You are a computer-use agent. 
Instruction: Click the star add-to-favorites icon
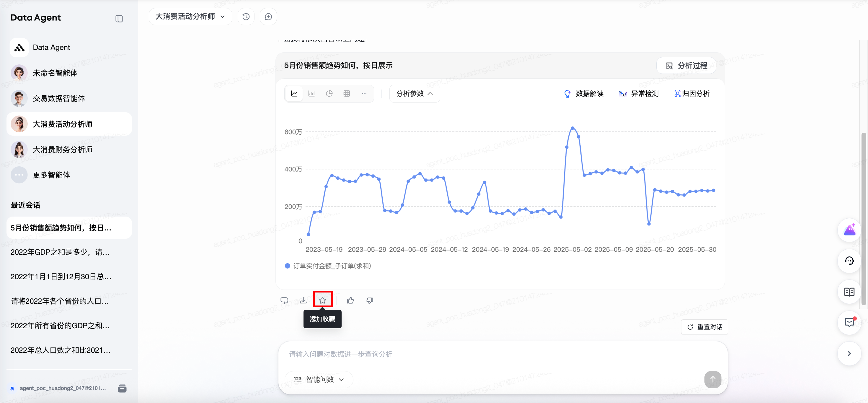pyautogui.click(x=322, y=300)
